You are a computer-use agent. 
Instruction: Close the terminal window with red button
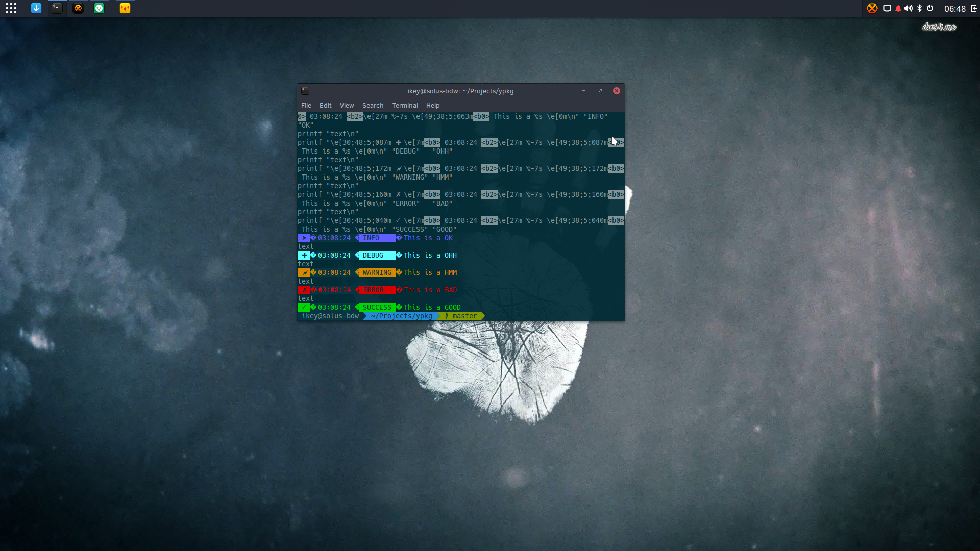tap(617, 91)
